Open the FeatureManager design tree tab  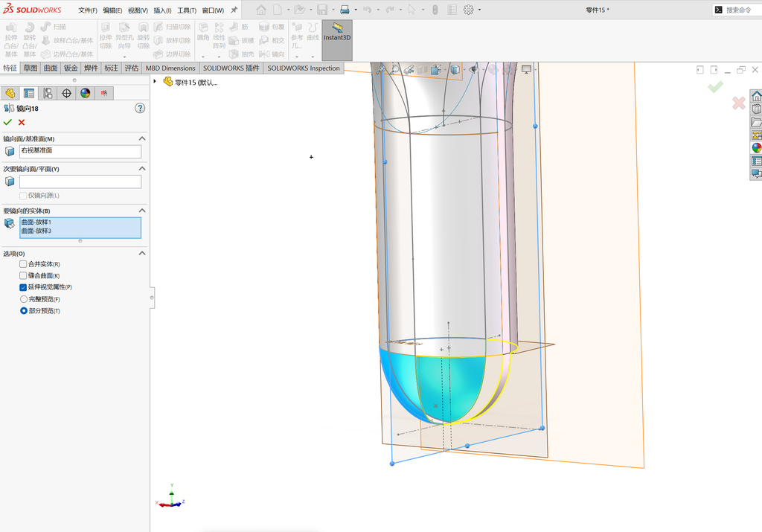tap(10, 93)
